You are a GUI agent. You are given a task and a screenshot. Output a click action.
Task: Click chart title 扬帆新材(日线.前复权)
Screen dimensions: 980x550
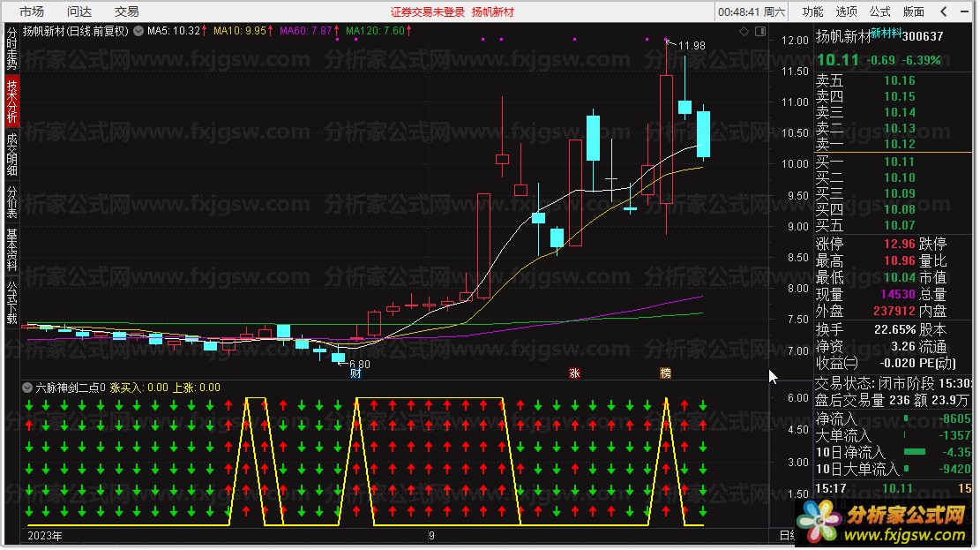pyautogui.click(x=76, y=31)
